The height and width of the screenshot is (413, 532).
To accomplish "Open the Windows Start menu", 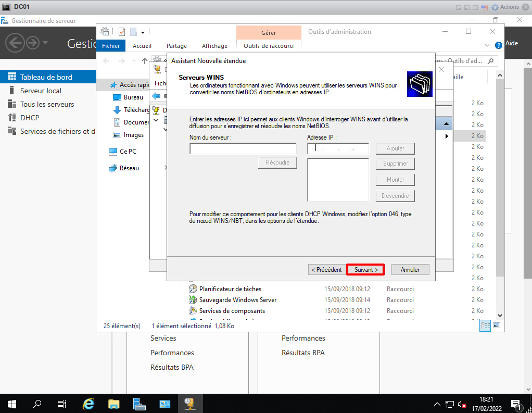I will pos(11,404).
